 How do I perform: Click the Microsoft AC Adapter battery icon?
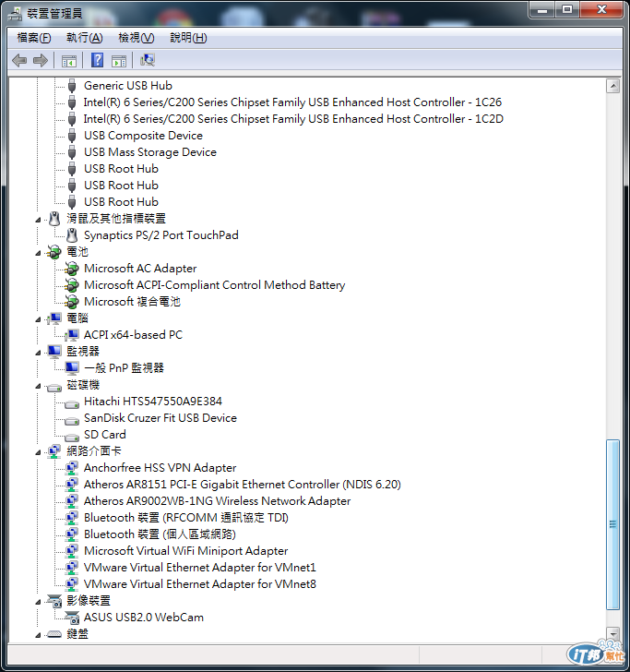(x=72, y=269)
